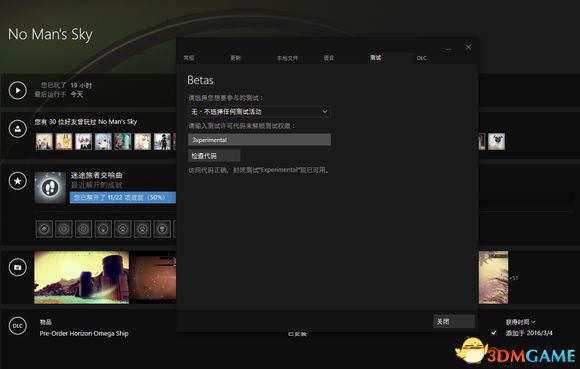
Task: Switch to the 本地文件 tab
Action: point(287,58)
